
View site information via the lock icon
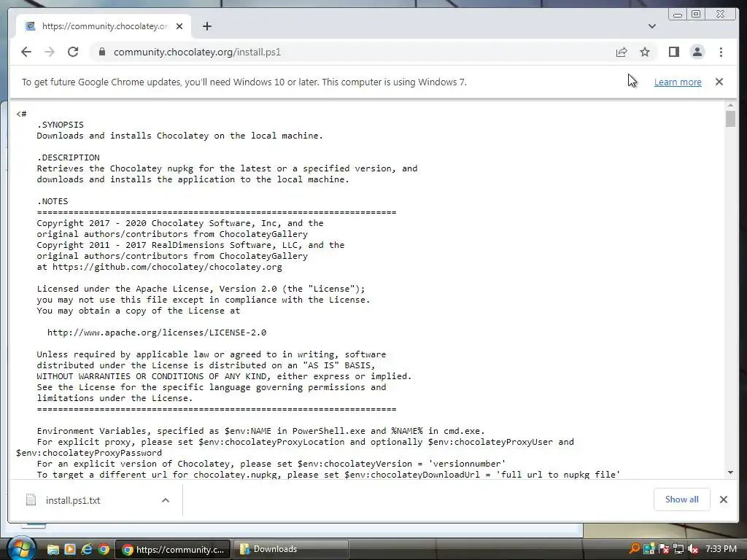101,52
